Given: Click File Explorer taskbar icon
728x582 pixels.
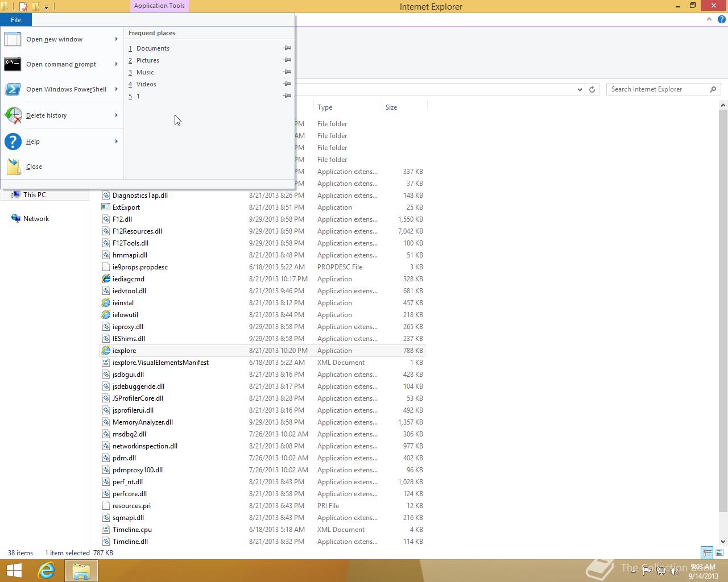Looking at the screenshot, I should pyautogui.click(x=81, y=571).
